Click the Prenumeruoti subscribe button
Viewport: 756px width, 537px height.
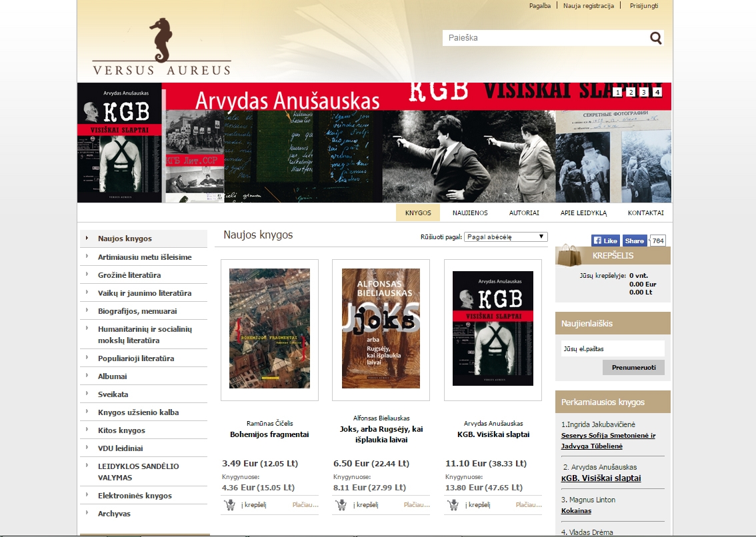pos(633,367)
